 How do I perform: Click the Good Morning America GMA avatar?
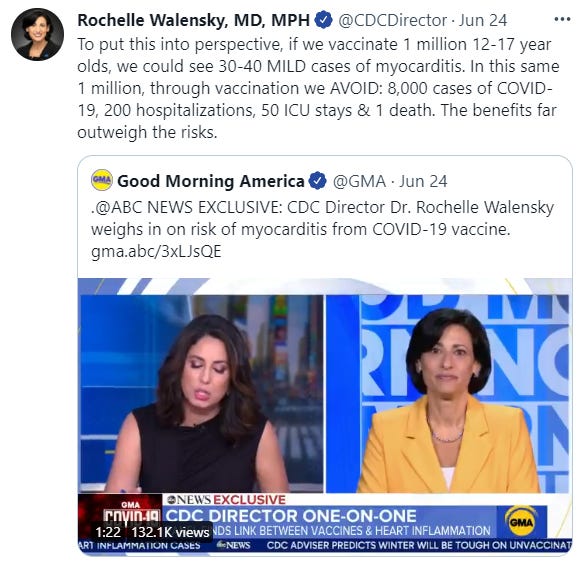(102, 180)
